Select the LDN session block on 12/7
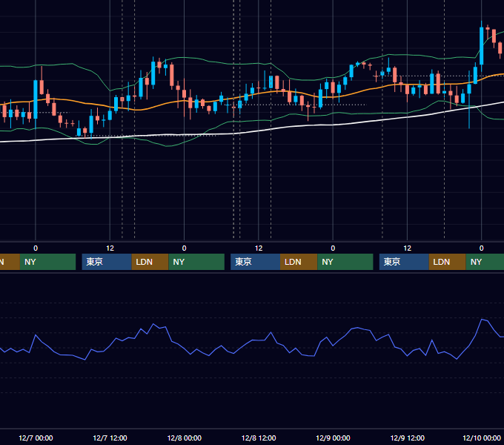The width and height of the screenshot is (504, 445). click(x=150, y=262)
